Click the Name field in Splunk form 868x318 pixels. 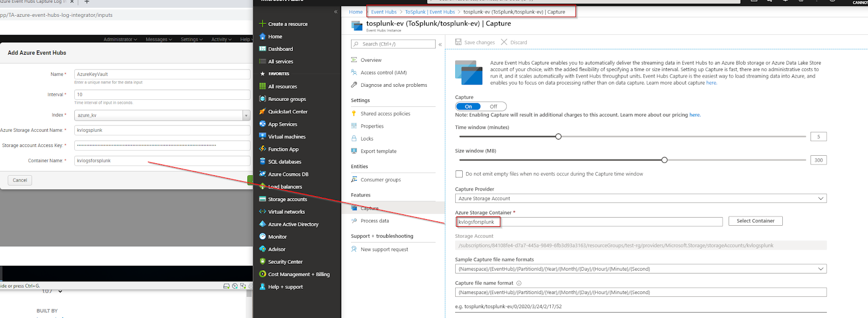(162, 74)
